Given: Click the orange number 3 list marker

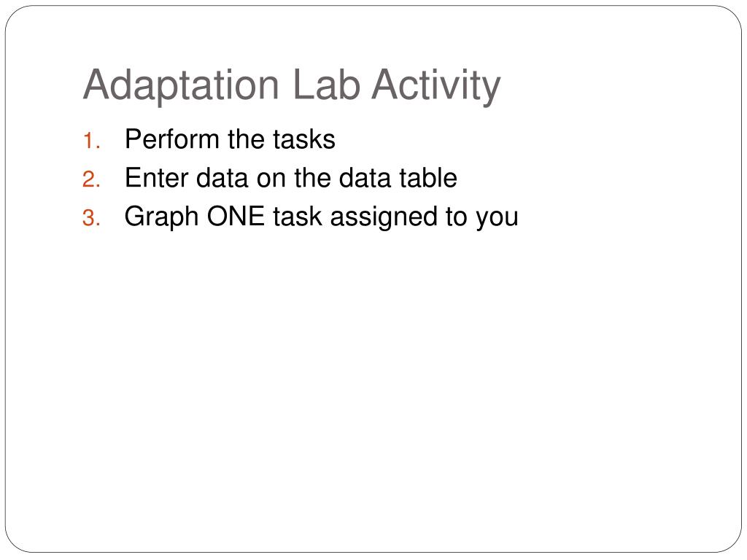Looking at the screenshot, I should 91,219.
